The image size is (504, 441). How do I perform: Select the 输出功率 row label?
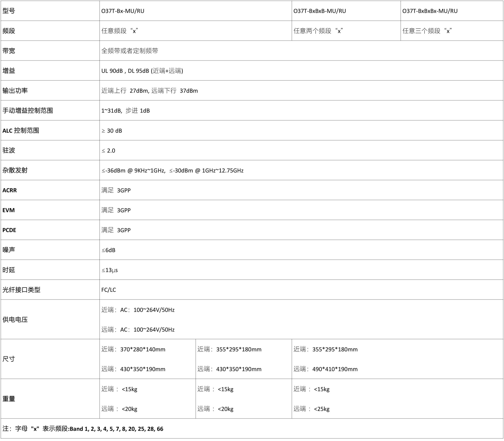(x=15, y=91)
